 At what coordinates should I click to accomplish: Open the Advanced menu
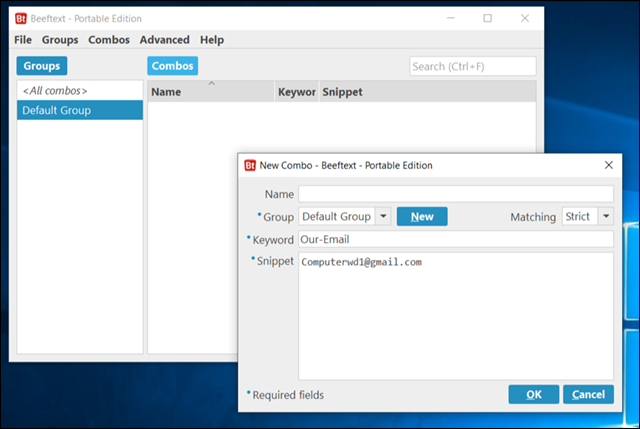[164, 40]
